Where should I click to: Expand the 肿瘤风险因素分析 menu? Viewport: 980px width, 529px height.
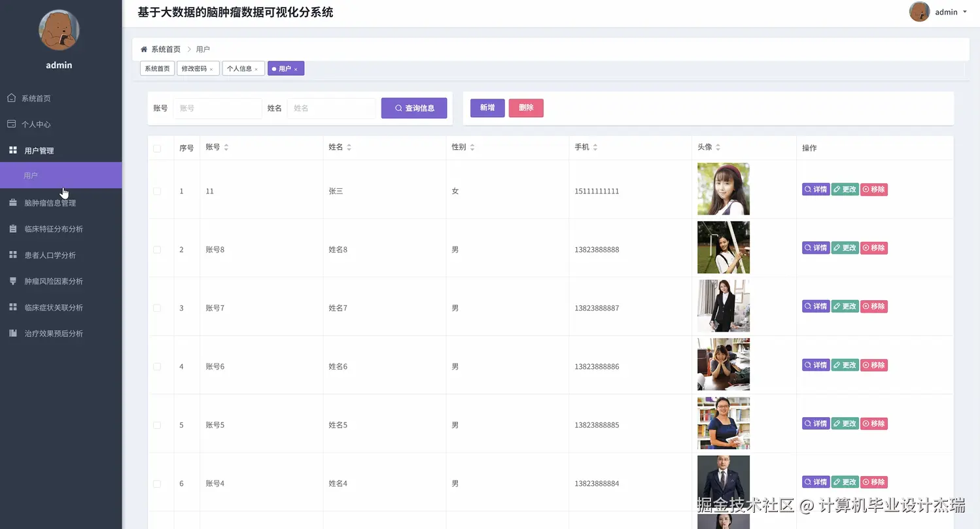(61, 281)
